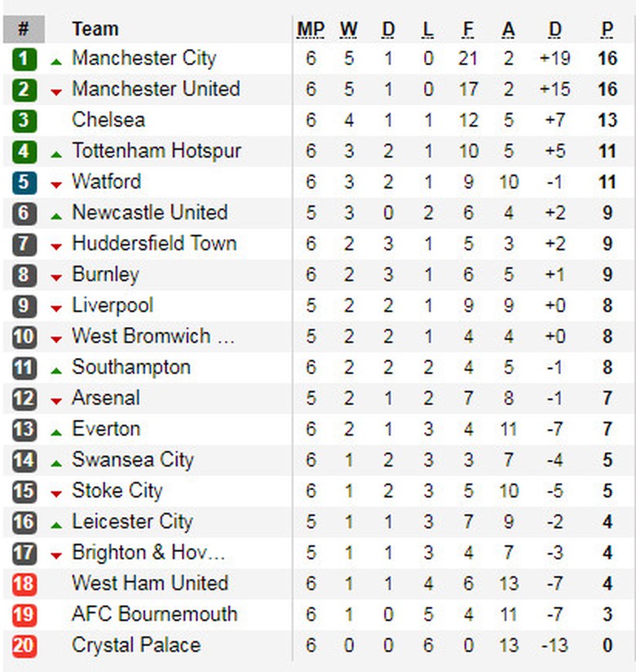
Task: Click Crystal Palace's red rank 20 badge
Action: click(x=24, y=646)
